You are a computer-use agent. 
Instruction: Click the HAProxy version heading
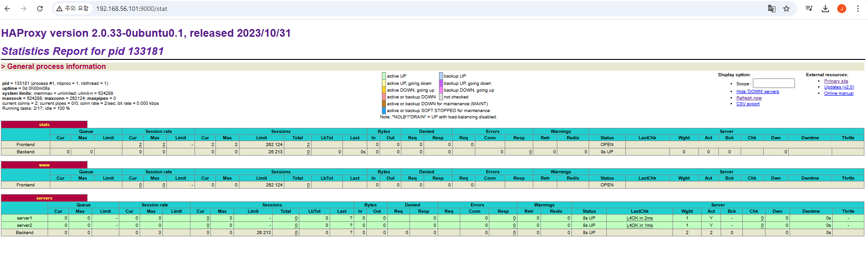point(146,33)
